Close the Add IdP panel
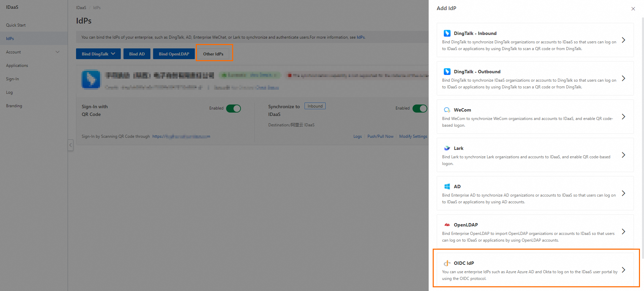 633,9
